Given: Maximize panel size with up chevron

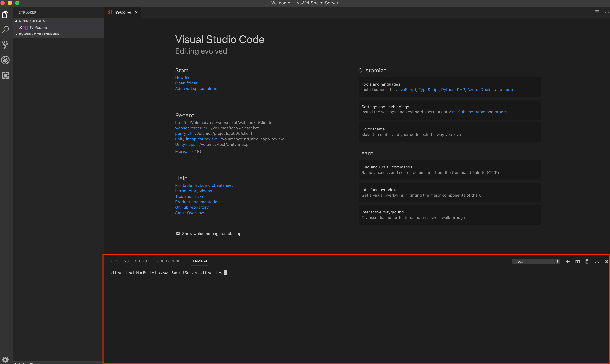Looking at the screenshot, I should tap(597, 261).
